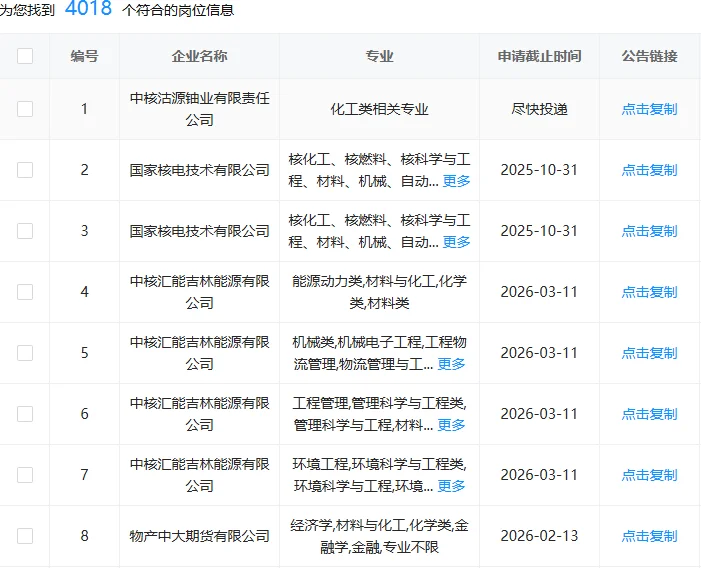Check the box for row number 2
The width and height of the screenshot is (701, 568).
[25, 170]
